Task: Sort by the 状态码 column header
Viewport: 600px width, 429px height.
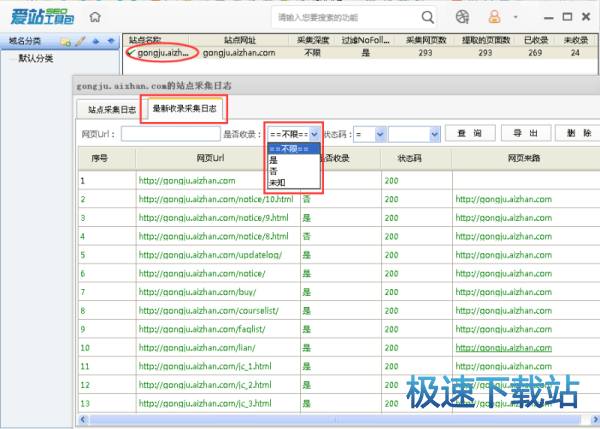Action: [409, 158]
